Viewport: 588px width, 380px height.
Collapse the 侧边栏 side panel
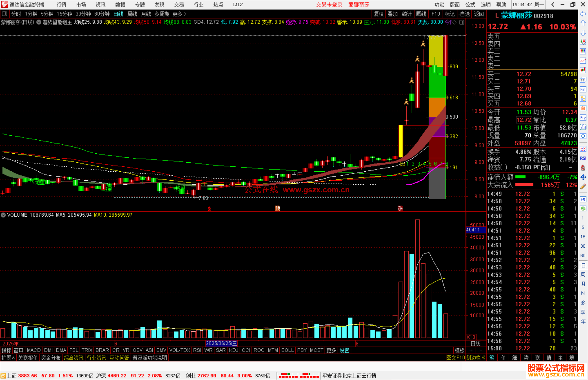pos(476,358)
